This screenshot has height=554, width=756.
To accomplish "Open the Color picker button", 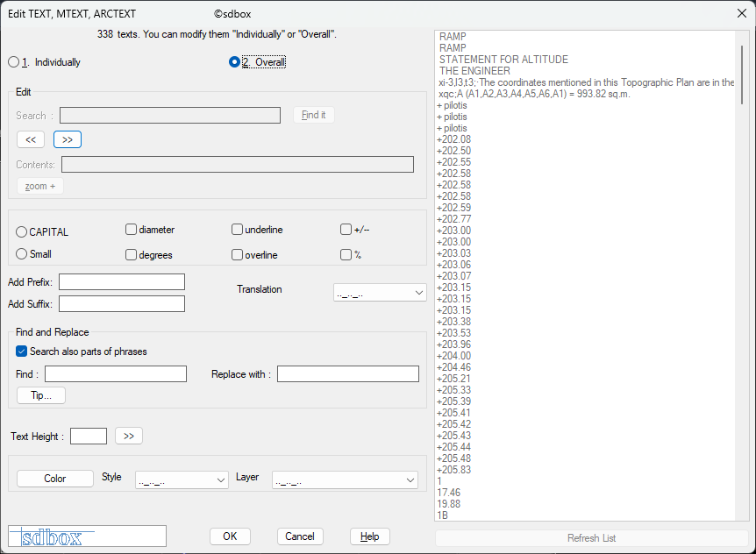I will [55, 479].
